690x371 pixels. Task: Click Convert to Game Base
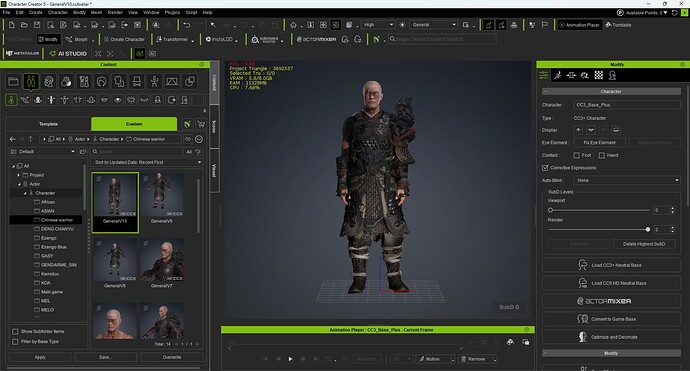tap(611, 319)
